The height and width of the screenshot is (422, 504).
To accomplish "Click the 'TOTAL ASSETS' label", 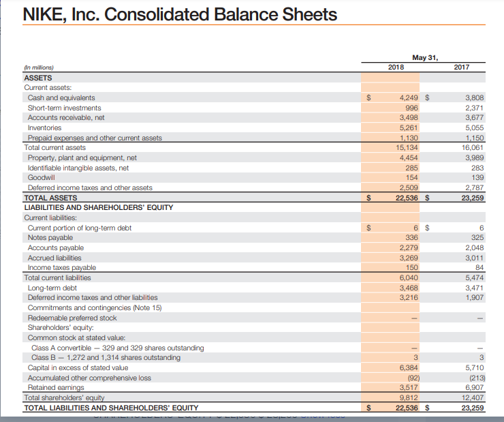I will [50, 198].
